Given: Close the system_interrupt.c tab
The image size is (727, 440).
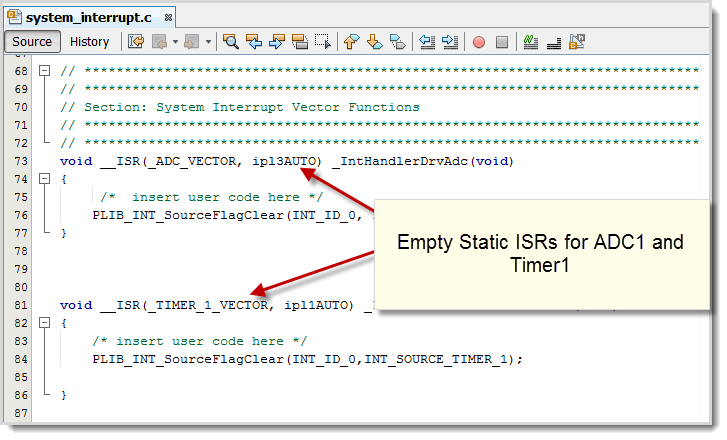Looking at the screenshot, I should point(167,18).
